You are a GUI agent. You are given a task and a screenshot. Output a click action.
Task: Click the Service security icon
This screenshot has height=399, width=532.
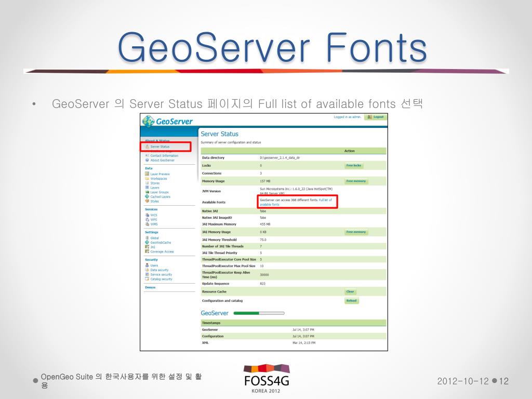coord(147,274)
